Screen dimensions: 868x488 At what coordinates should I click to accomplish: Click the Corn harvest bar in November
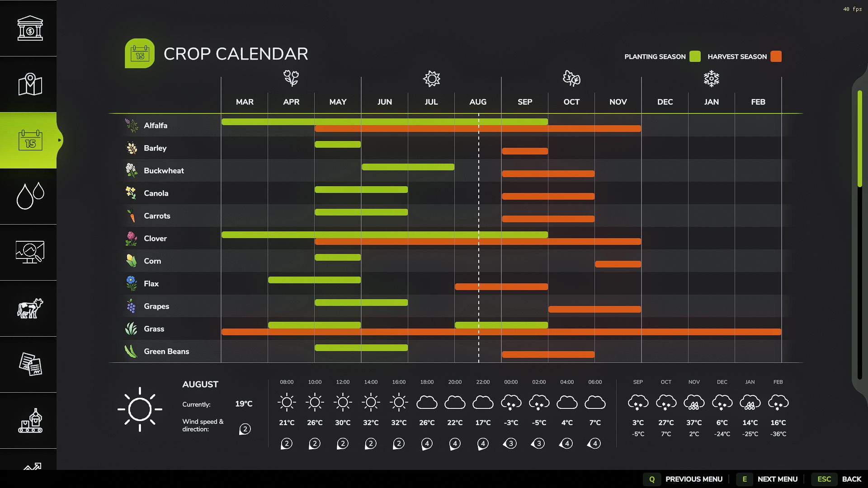coord(618,264)
